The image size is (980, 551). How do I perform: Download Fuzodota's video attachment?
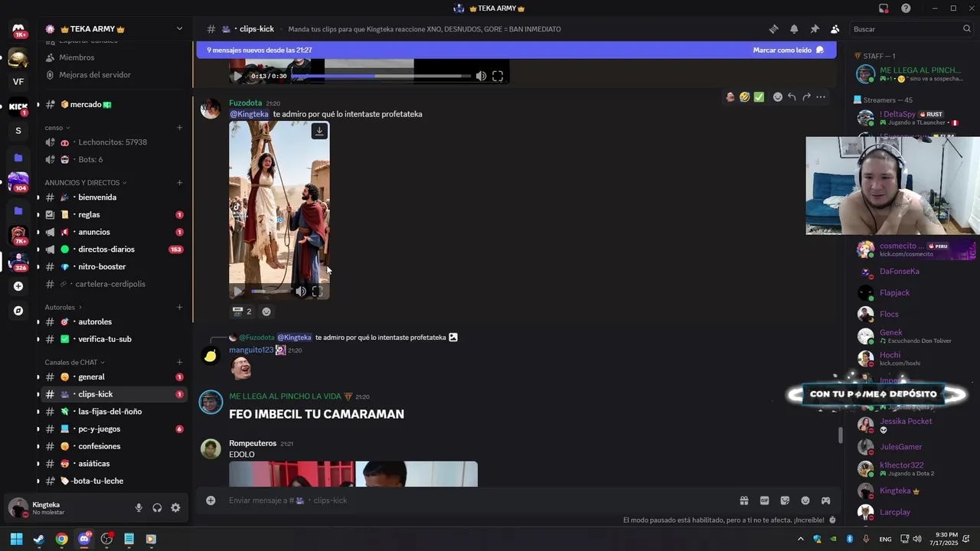point(319,131)
